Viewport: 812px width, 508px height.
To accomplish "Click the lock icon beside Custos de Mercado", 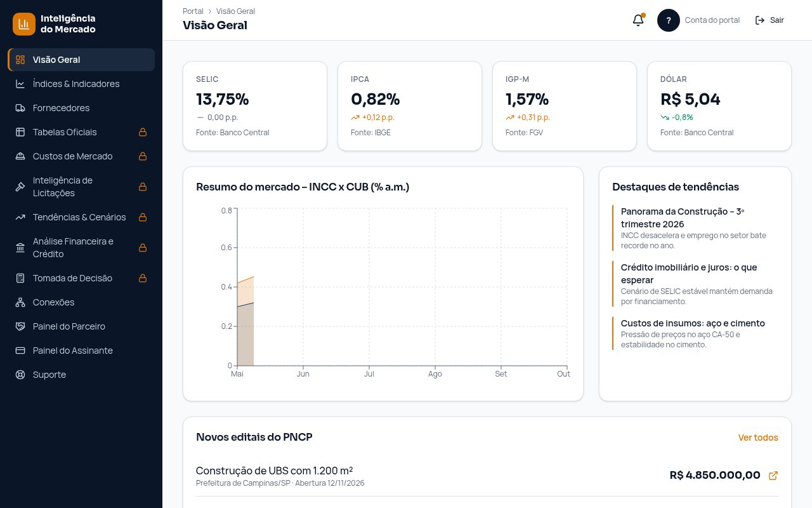I will point(143,156).
